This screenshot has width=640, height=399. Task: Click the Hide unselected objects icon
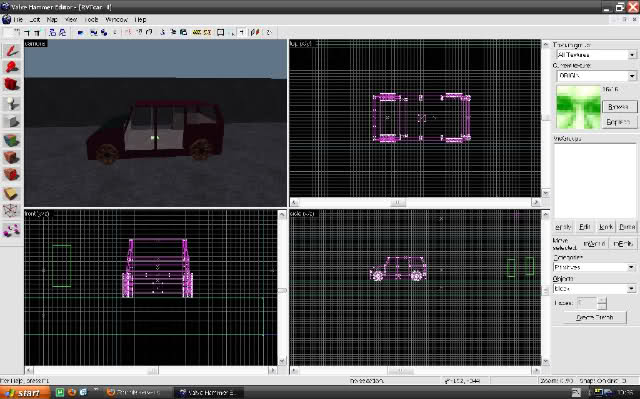[139, 33]
